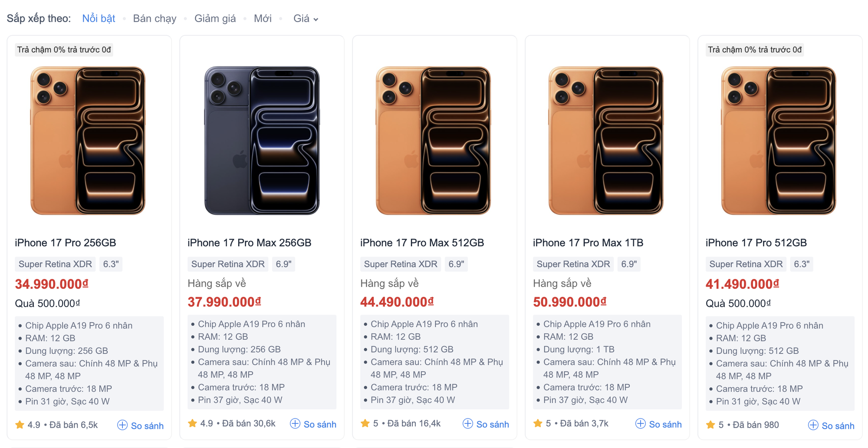Open the iPhone 17 Pro Max 512GB product link
868x448 pixels.
coord(422,242)
